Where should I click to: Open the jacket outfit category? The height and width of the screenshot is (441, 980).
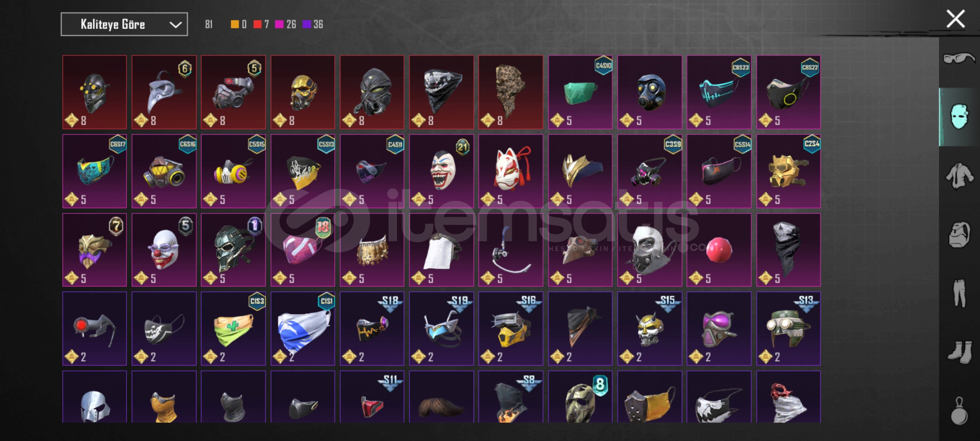(x=959, y=176)
